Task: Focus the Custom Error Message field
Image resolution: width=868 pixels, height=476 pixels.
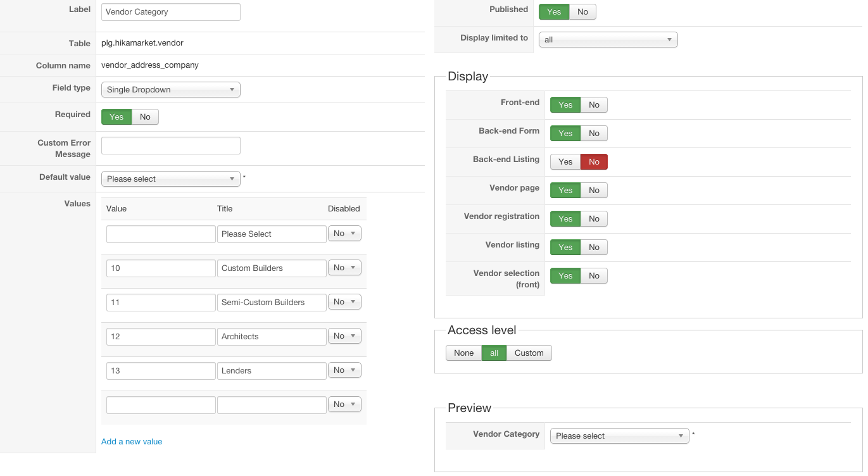Action: [x=170, y=146]
